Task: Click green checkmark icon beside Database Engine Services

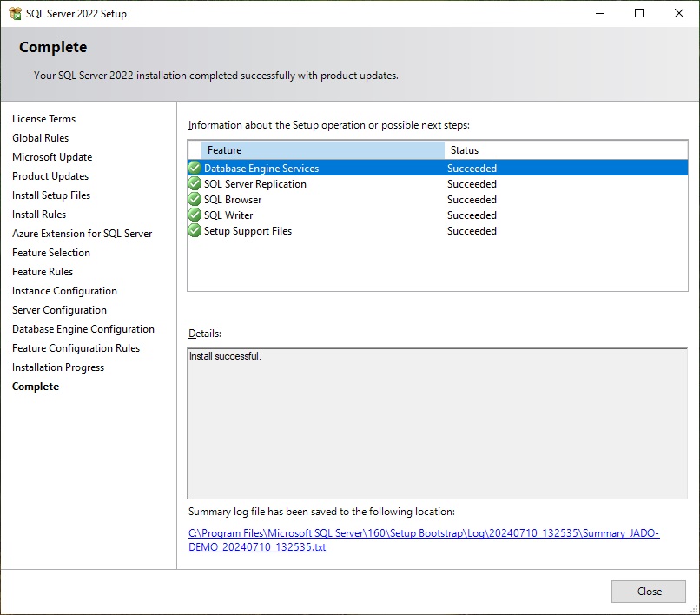Action: [195, 168]
